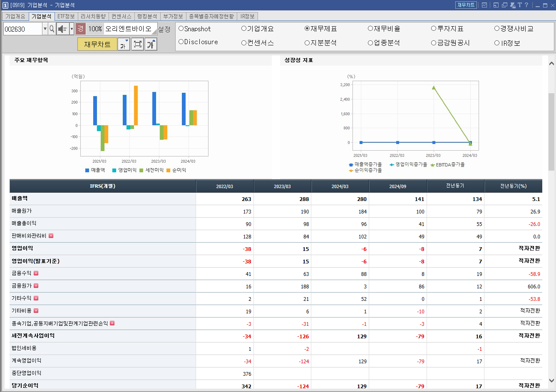Switch to the 리서치동향 tab

coord(93,16)
